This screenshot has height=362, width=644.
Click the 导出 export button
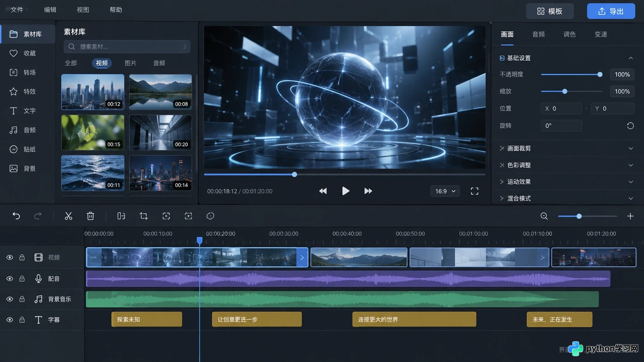[x=611, y=11]
